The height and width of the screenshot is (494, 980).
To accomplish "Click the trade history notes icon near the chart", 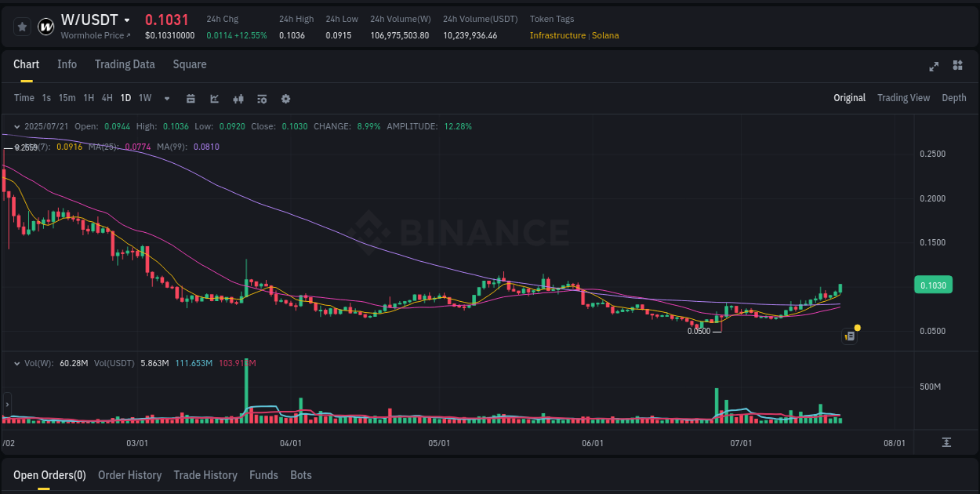I will pos(849,336).
